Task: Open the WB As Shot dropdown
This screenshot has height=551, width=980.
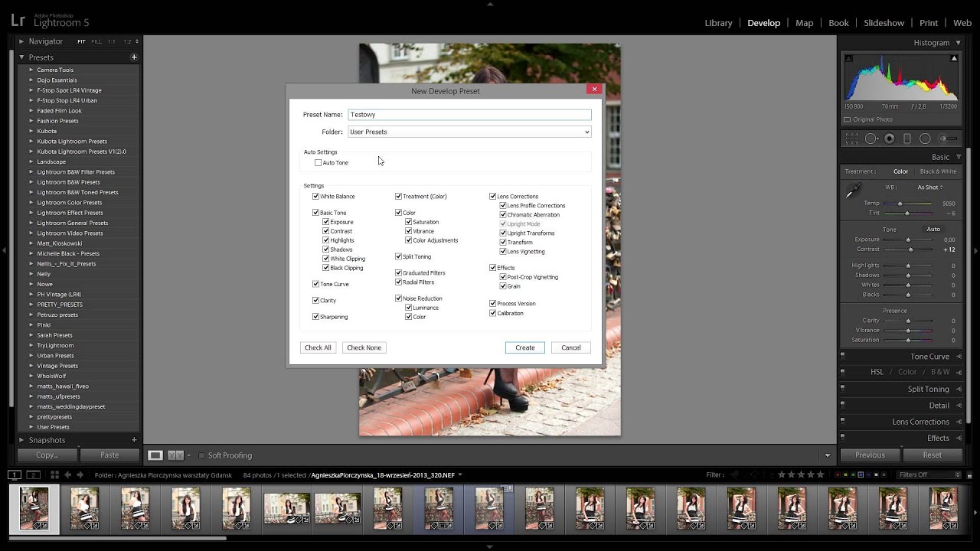Action: [930, 187]
